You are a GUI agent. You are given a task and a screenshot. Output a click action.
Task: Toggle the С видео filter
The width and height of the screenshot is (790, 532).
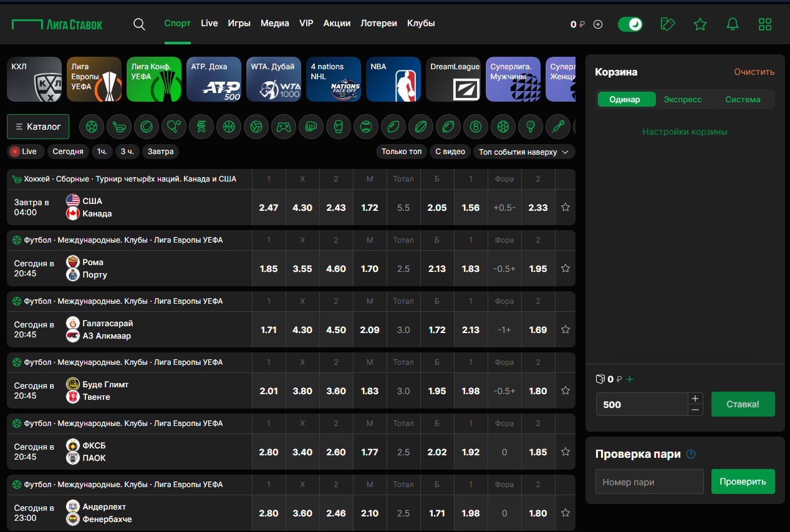click(x=450, y=152)
